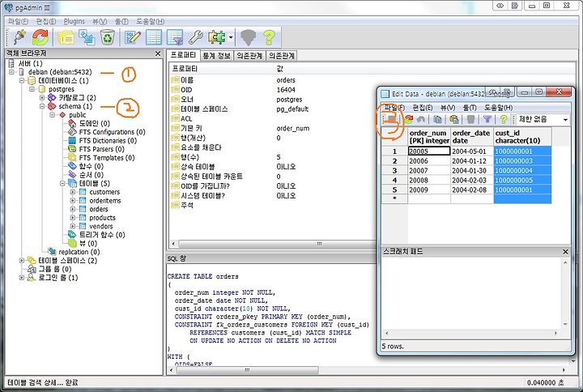Open the plugins dropdown arrow in the toolbar
This screenshot has width=583, height=392.
tap(231, 37)
